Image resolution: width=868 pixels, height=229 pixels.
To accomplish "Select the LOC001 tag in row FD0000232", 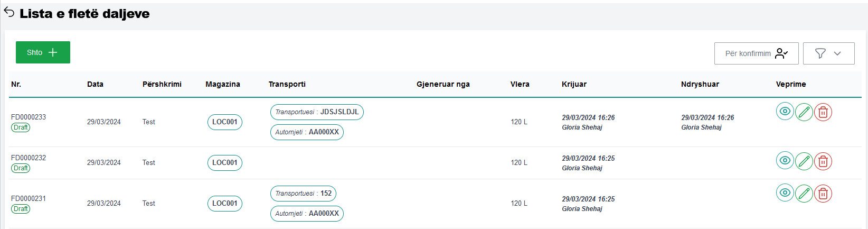I will click(x=224, y=163).
